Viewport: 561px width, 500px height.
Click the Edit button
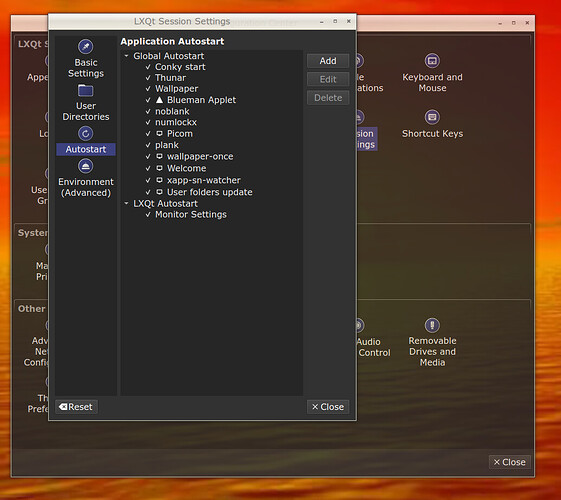click(328, 79)
